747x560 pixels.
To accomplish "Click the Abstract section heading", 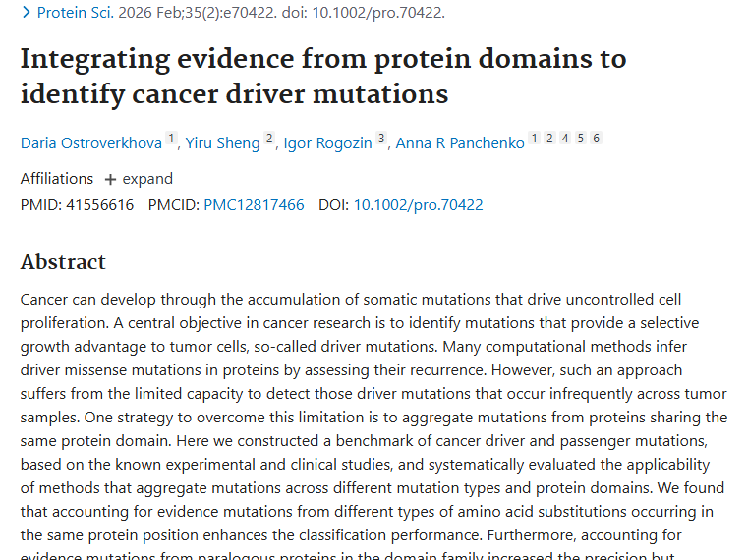I will [x=63, y=262].
